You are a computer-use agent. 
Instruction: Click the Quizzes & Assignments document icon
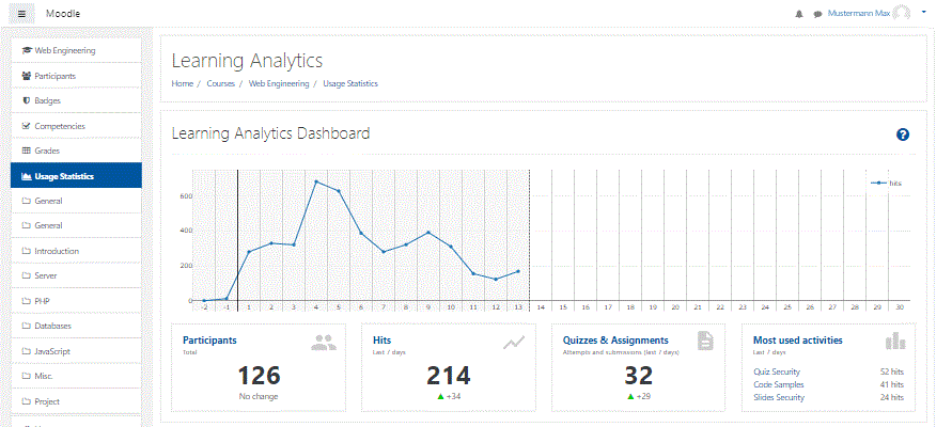705,342
